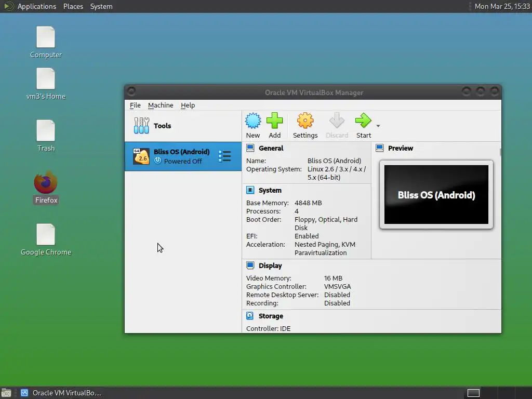Click the show desktop icon in taskbar
Viewport: 532px width, 399px height.
click(x=6, y=393)
